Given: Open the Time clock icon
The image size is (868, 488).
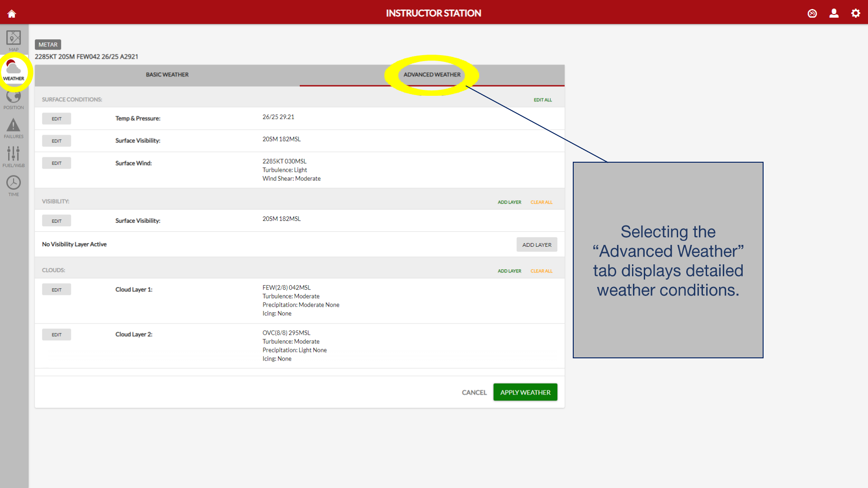Looking at the screenshot, I should (14, 186).
